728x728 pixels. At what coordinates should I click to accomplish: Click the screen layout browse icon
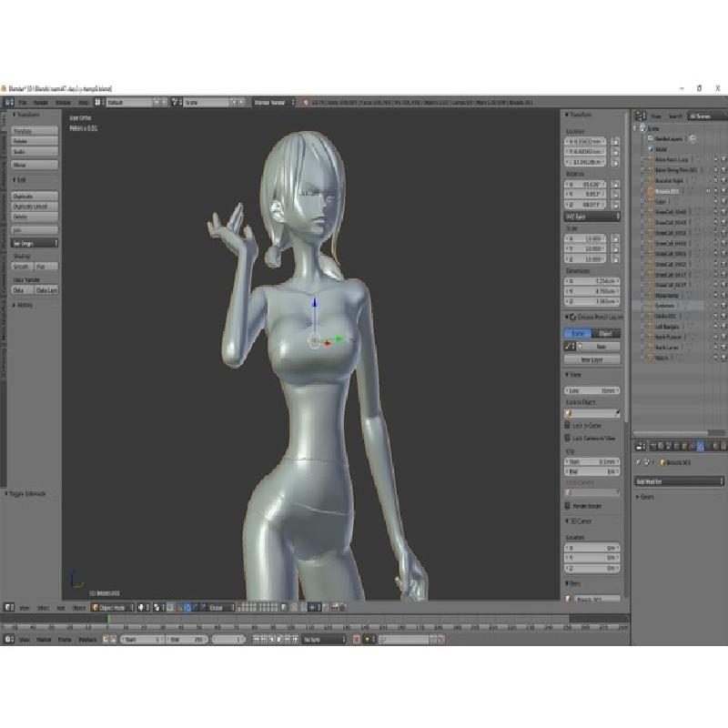pos(102,103)
